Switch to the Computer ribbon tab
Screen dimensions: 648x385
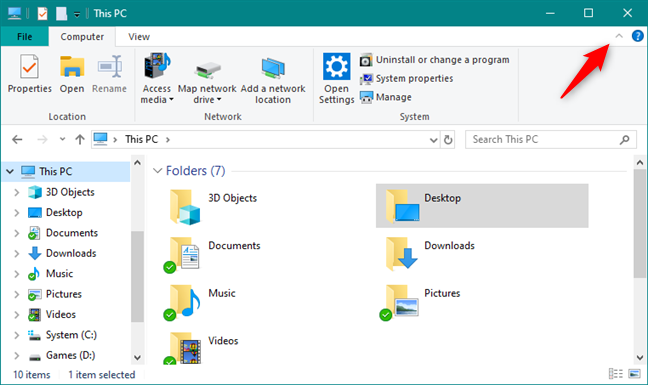[82, 37]
